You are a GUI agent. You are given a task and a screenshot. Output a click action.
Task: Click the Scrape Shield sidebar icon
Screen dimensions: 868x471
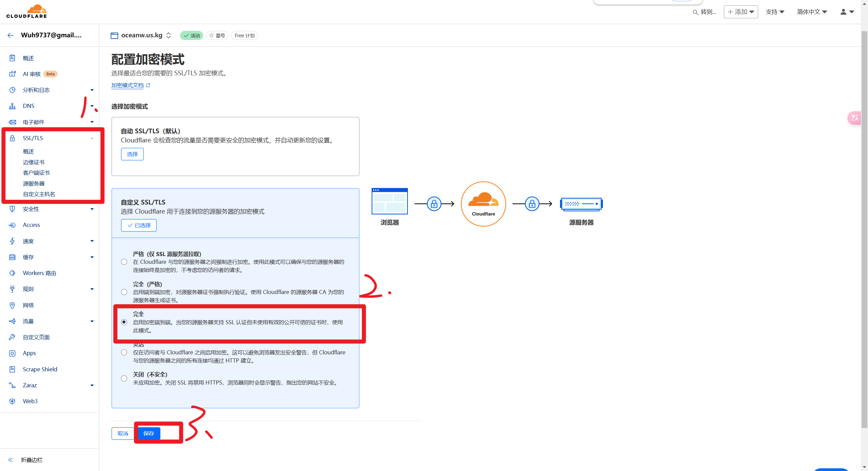click(12, 369)
